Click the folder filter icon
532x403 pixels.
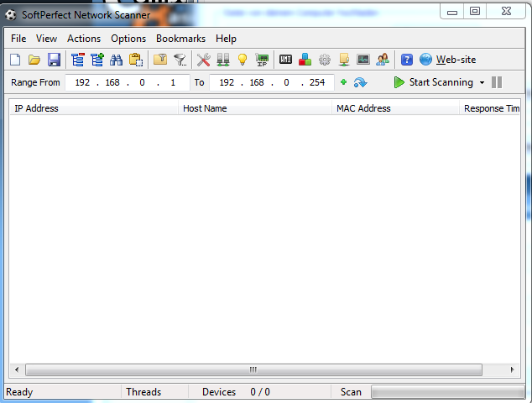point(160,60)
